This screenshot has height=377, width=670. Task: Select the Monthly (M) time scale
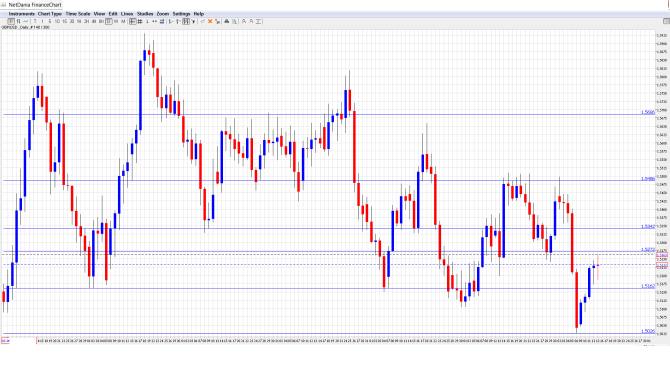tap(123, 21)
